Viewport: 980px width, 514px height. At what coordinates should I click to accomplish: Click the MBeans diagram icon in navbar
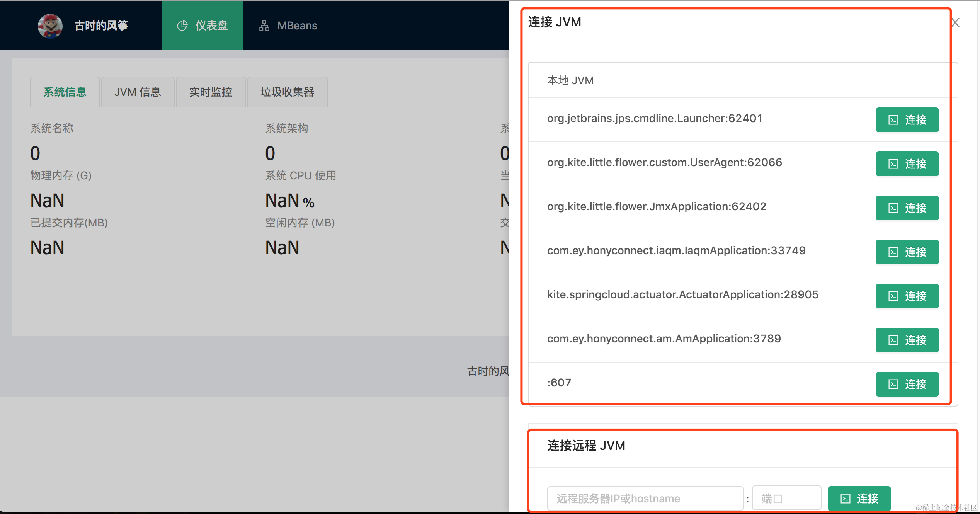coord(264,25)
